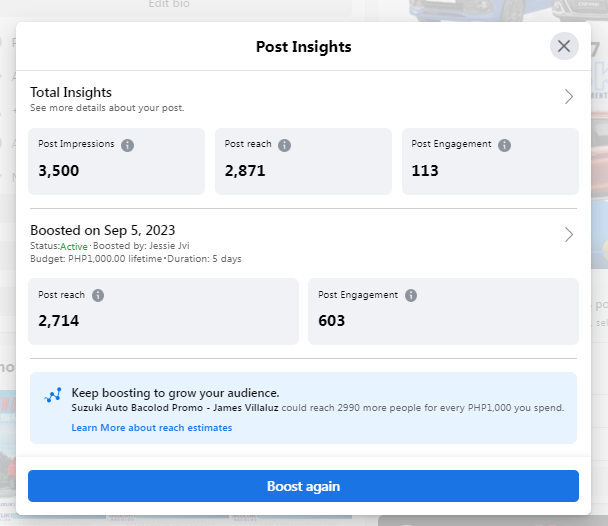Click info icon beside boosted Post Engagement
The height and width of the screenshot is (526, 608).
point(411,296)
